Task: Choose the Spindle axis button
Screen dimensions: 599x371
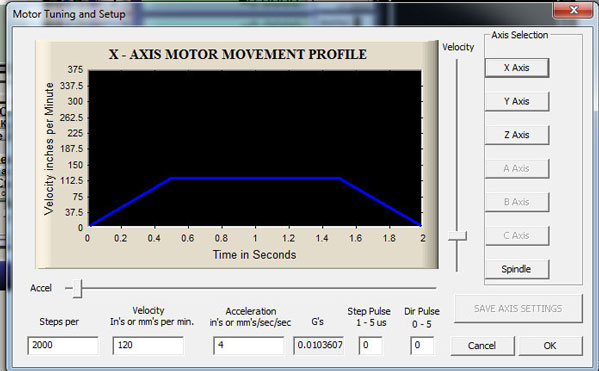Action: [x=517, y=269]
